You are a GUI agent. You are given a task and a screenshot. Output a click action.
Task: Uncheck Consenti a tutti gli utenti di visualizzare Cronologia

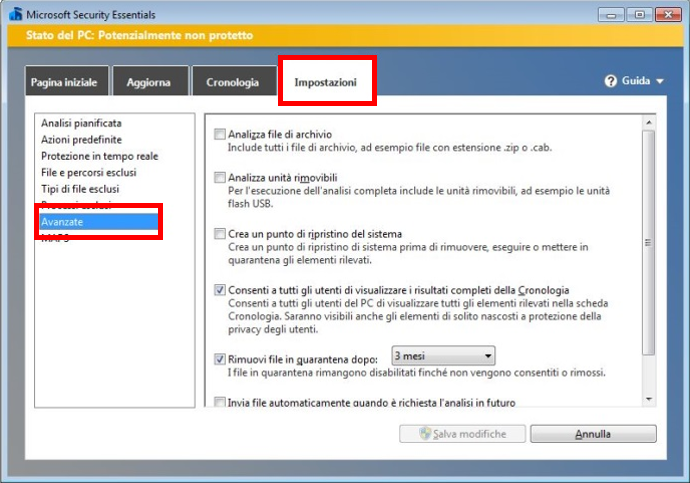(x=220, y=290)
